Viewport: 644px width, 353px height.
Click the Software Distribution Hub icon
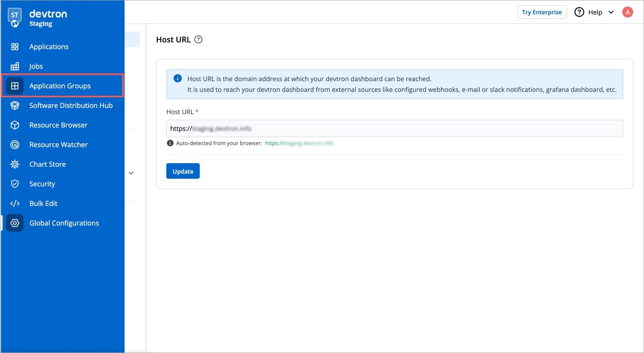15,106
